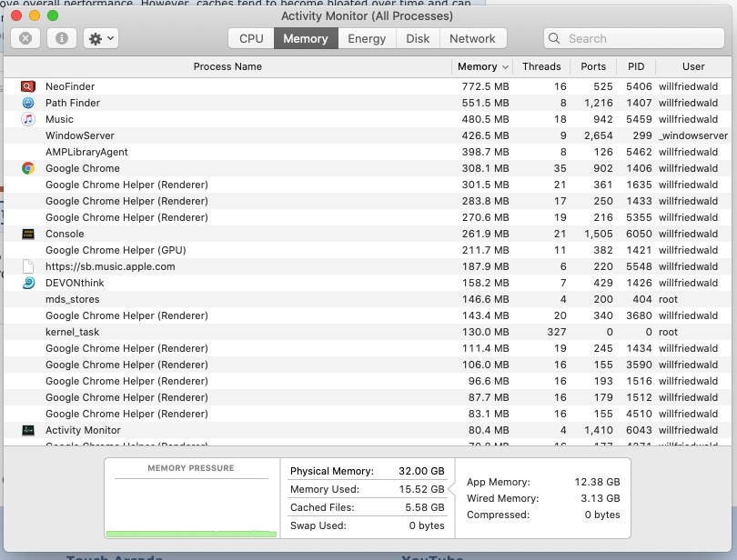The height and width of the screenshot is (560, 737).
Task: Click the 327 threads value for kernel_task
Action: point(557,332)
